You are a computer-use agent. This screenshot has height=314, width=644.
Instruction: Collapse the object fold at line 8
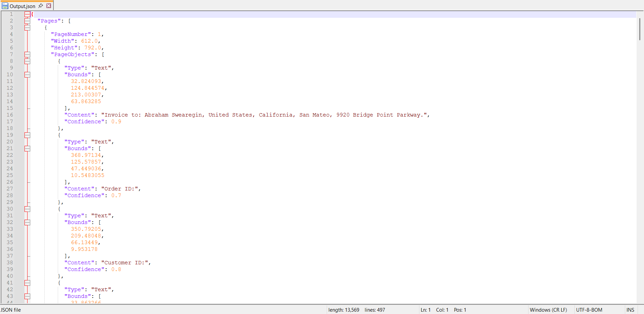[x=27, y=61]
